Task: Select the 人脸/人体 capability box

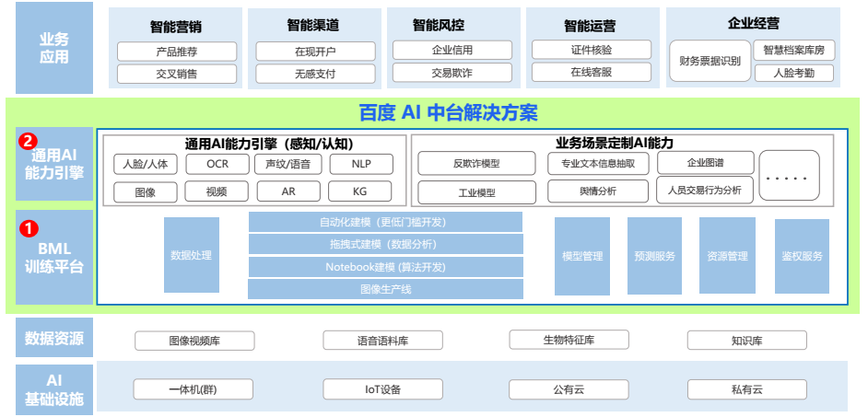Action: point(146,165)
